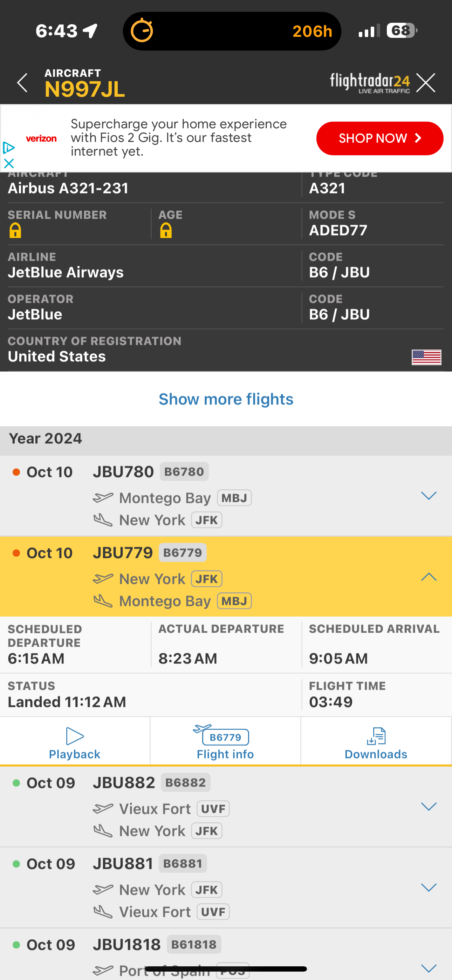Viewport: 452px width, 980px height.
Task: Tap the iOS home indicator bar
Action: 226,969
